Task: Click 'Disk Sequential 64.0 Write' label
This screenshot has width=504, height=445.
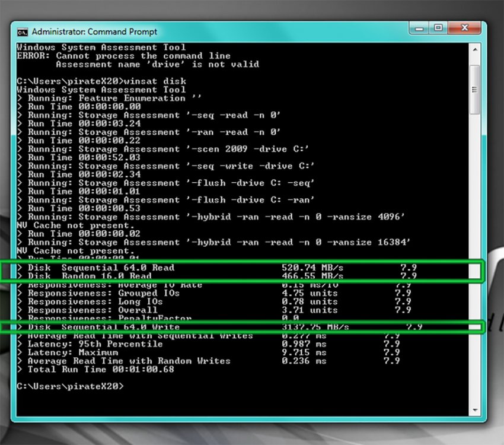Action: [x=104, y=327]
